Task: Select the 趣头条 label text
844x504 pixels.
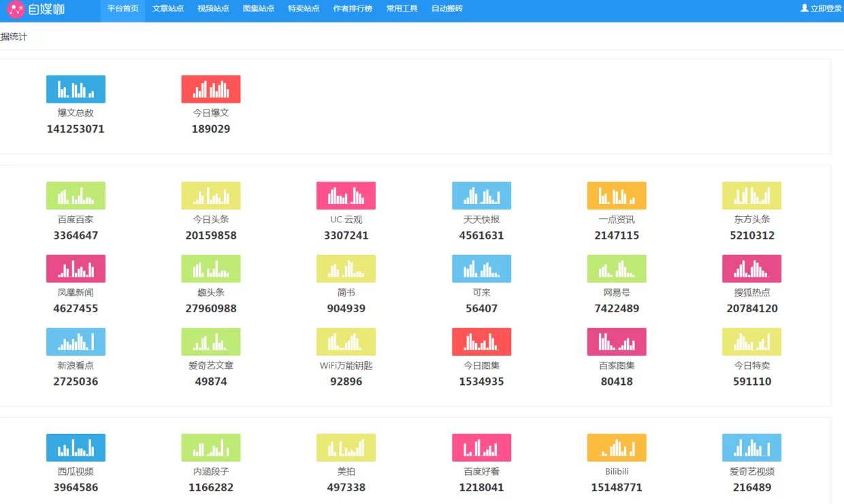Action: (211, 292)
